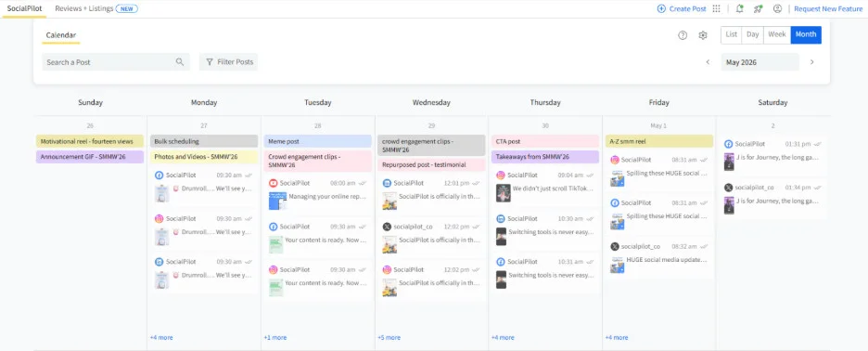The width and height of the screenshot is (868, 351).
Task: Open May 2026 month picker
Action: [x=759, y=62]
